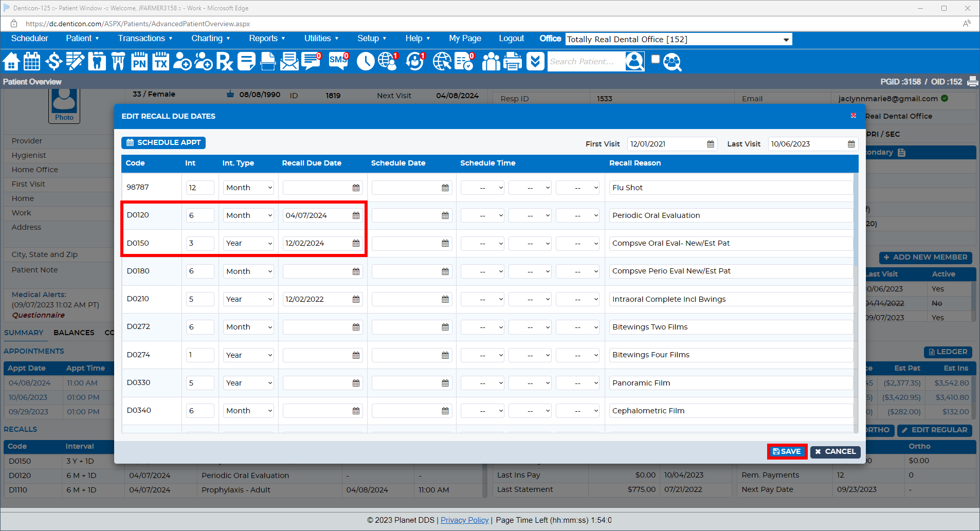Toggle the checkbox beside patient search
The image size is (980, 531).
[x=655, y=60]
